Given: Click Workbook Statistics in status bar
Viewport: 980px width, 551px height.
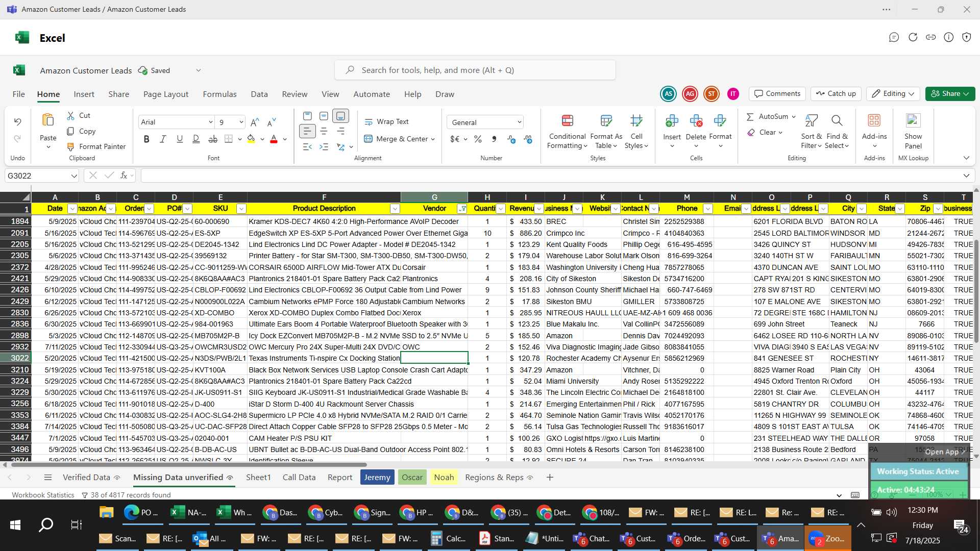Looking at the screenshot, I should [43, 495].
